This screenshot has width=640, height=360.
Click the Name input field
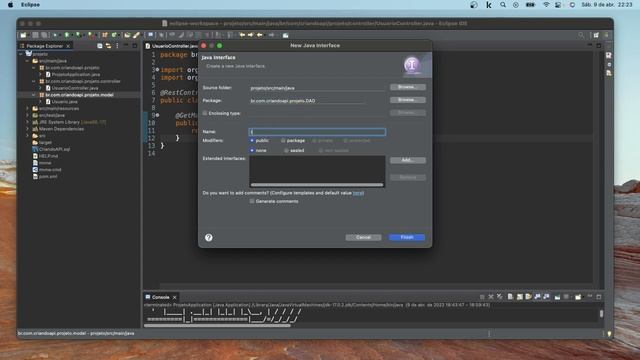tap(317, 132)
